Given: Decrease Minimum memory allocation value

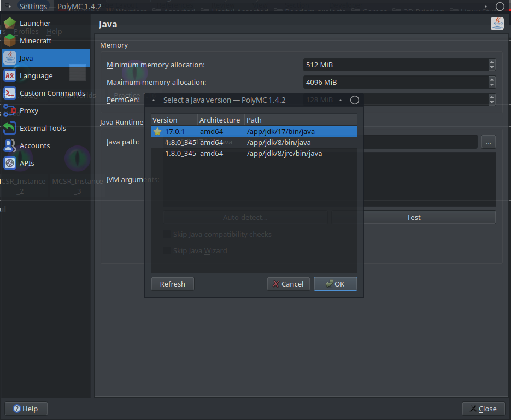Looking at the screenshot, I should [x=491, y=67].
